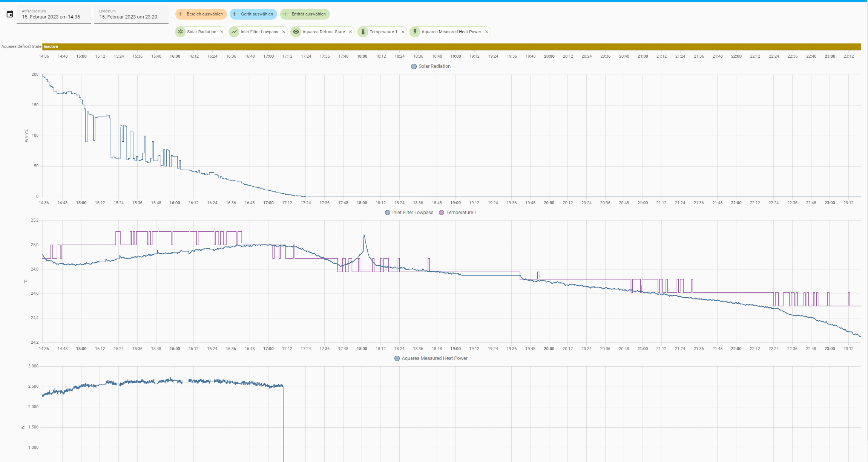This screenshot has height=462, width=868.
Task: Click the Inlet Filter Lowpass chip label
Action: click(259, 32)
